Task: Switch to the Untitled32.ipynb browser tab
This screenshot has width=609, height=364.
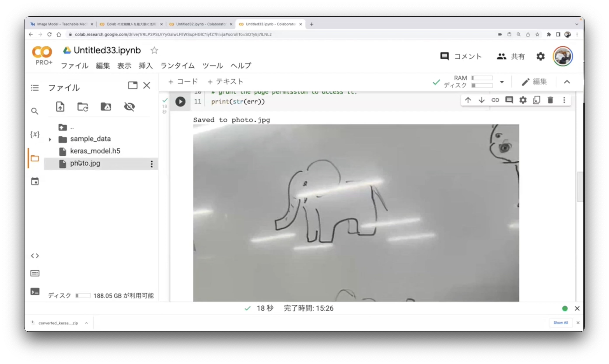Action: (201, 24)
